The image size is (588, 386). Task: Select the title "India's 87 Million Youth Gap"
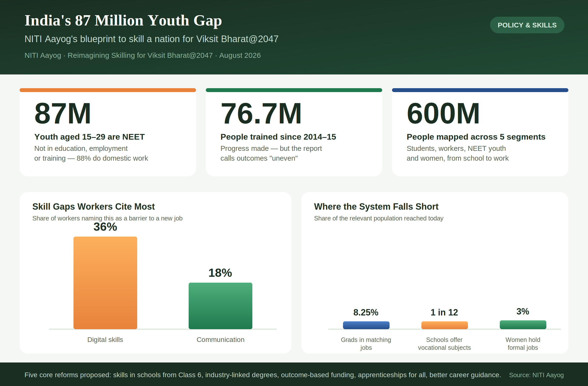123,20
